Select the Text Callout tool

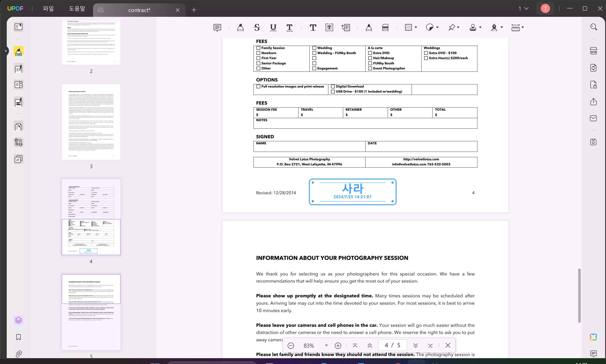[346, 28]
